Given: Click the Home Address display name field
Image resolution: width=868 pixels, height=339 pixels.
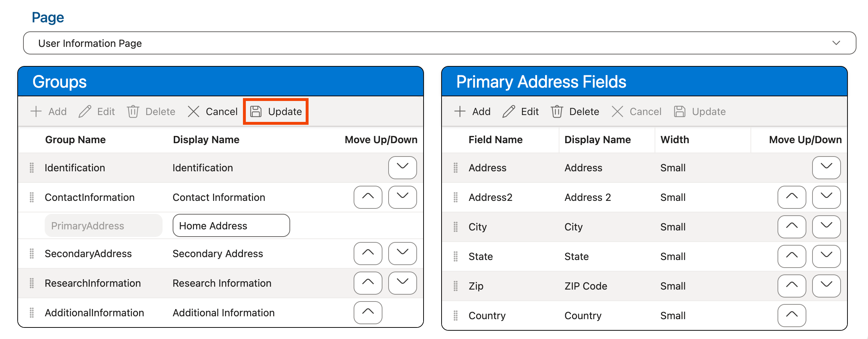Looking at the screenshot, I should (x=231, y=226).
